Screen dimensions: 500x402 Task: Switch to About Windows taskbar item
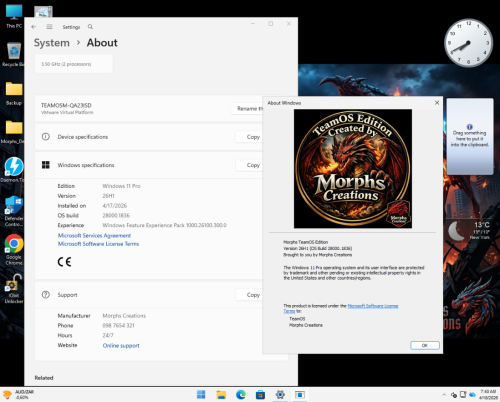click(300, 395)
